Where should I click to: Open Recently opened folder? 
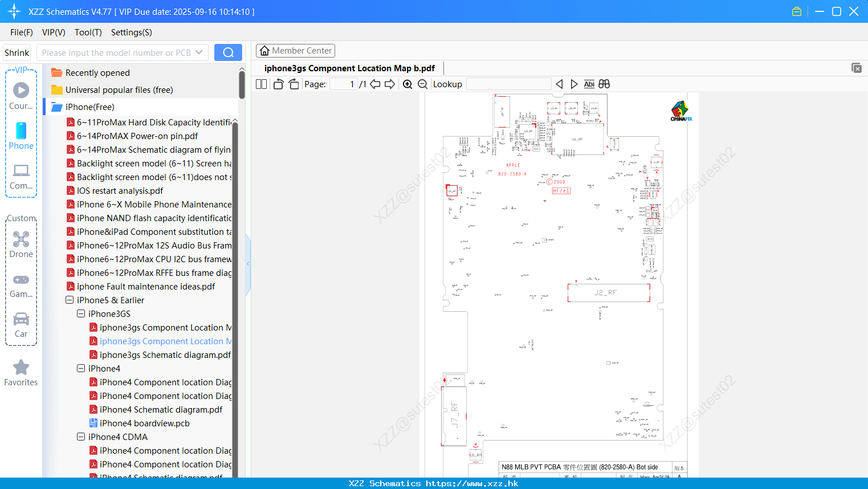[97, 73]
